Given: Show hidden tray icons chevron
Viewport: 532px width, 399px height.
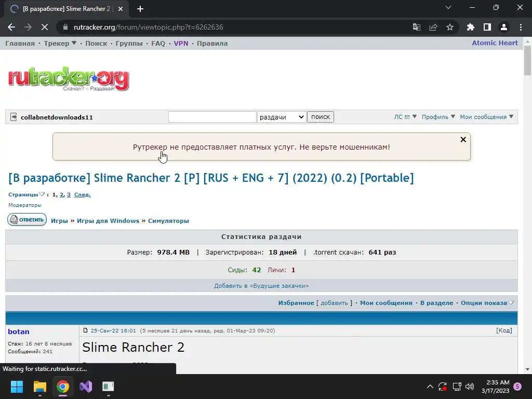Looking at the screenshot, I should [430, 387].
